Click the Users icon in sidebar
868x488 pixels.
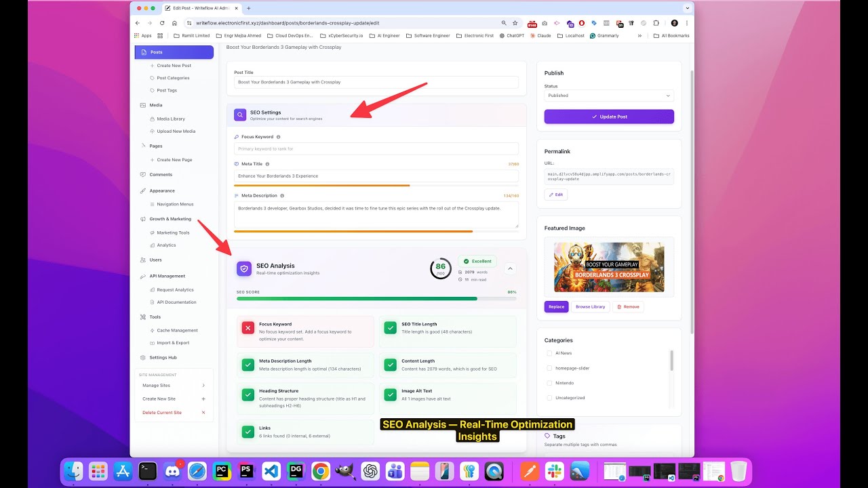click(142, 260)
